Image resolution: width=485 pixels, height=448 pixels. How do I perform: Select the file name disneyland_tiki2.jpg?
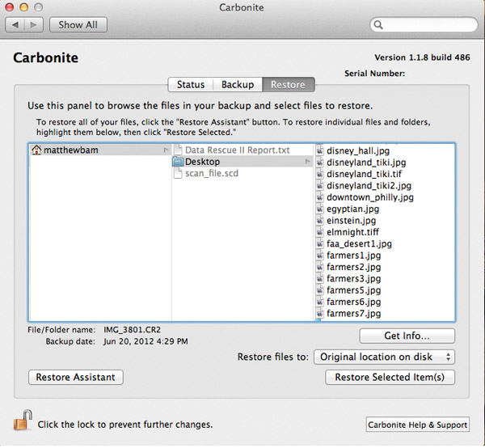tap(369, 186)
